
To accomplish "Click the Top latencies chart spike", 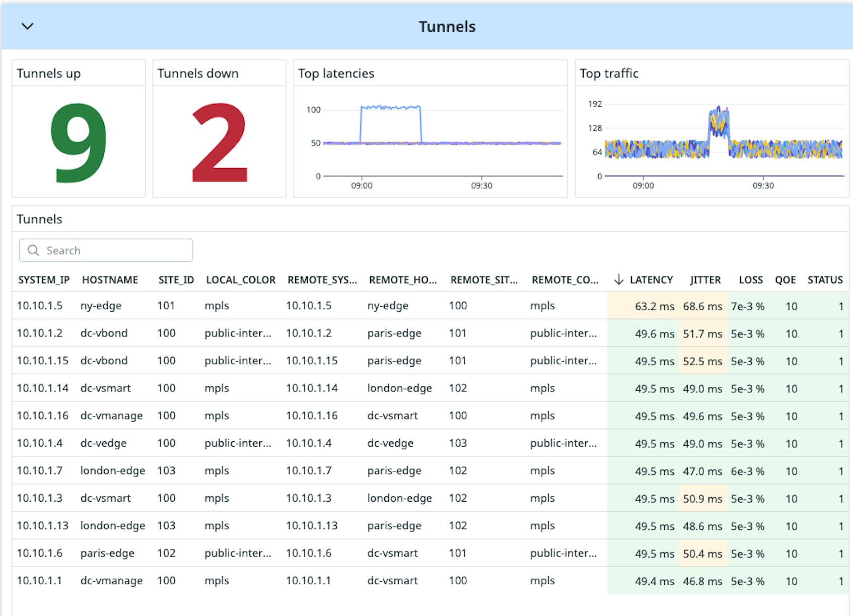I will click(x=390, y=107).
